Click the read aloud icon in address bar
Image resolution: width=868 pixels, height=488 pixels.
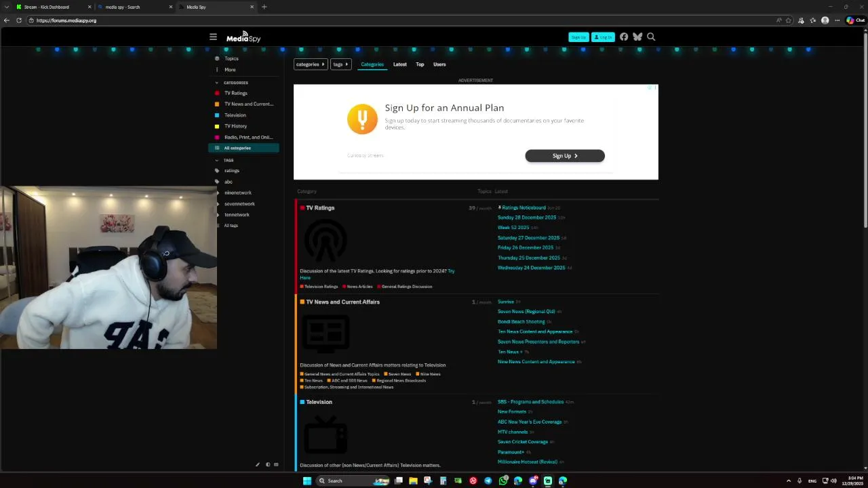click(x=778, y=20)
